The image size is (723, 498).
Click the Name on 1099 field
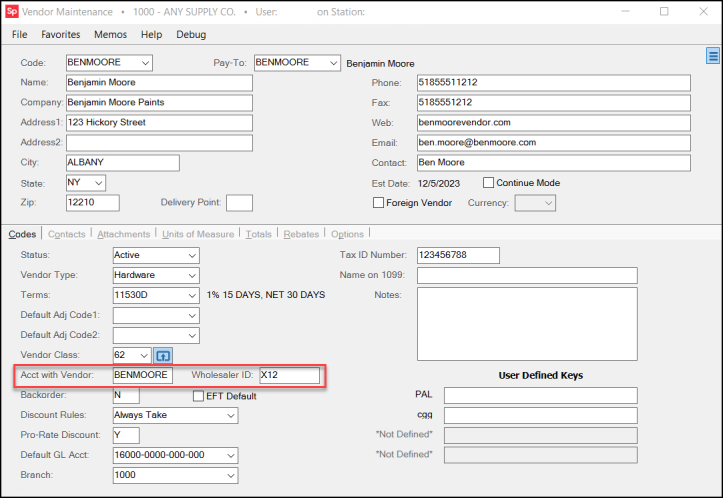click(x=527, y=275)
